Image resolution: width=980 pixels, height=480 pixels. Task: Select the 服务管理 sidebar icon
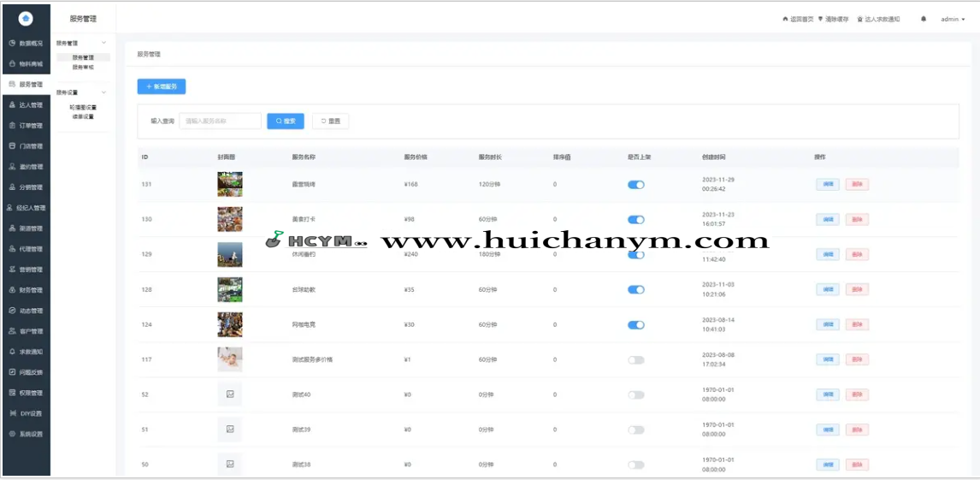tap(12, 85)
